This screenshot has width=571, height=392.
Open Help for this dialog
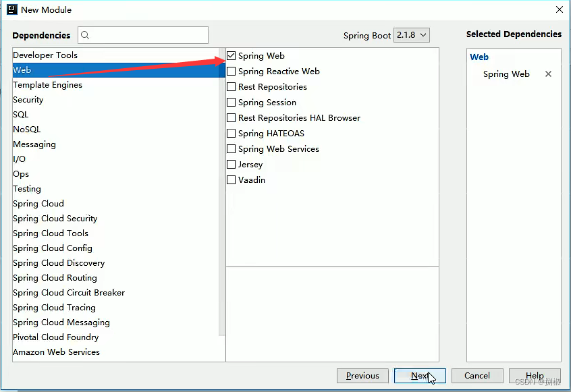535,376
